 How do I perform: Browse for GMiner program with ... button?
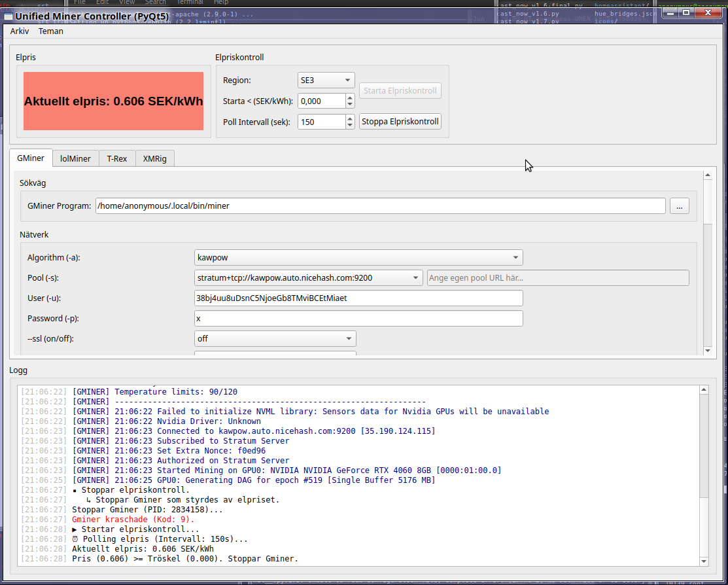tap(679, 206)
